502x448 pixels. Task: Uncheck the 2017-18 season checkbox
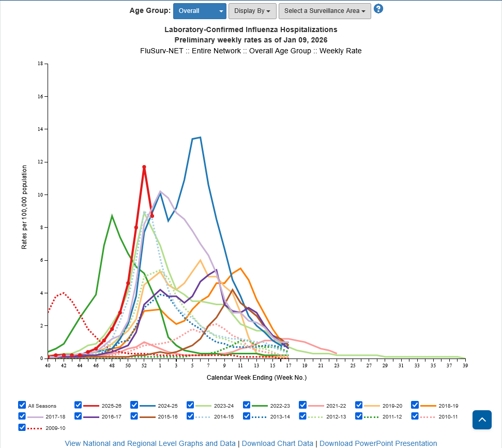tap(22, 416)
